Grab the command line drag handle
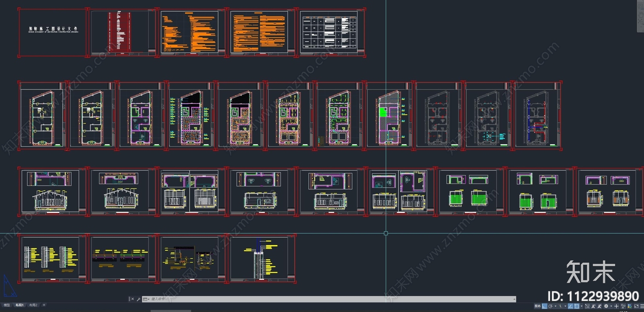The height and width of the screenshot is (312, 644). pyautogui.click(x=129, y=299)
